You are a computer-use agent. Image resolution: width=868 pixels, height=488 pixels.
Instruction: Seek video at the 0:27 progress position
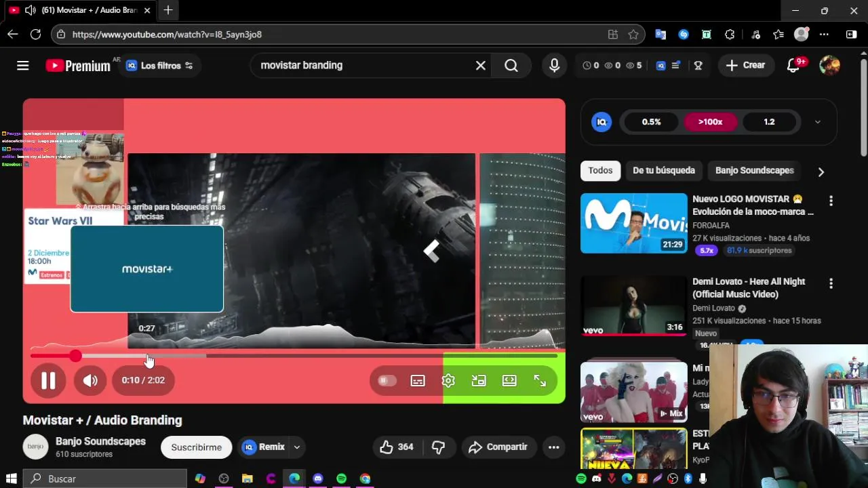(147, 356)
